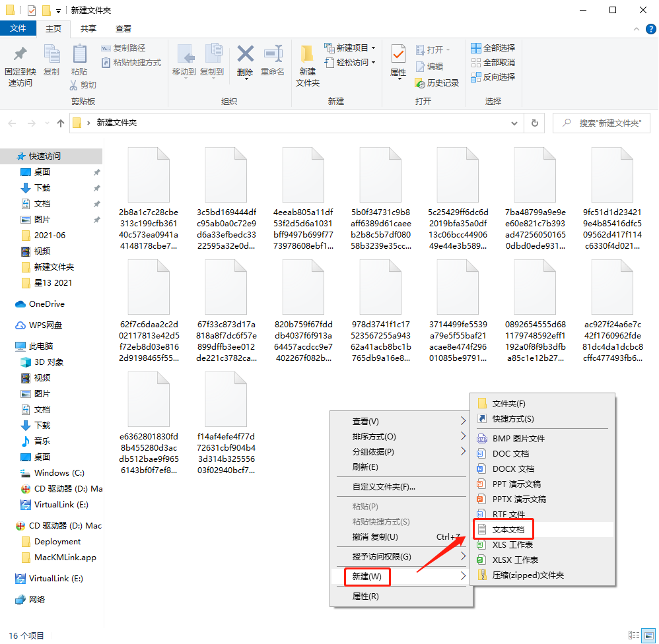This screenshot has height=644, width=659.
Task: Expand 分组依据(P) submenu
Action: pos(401,451)
